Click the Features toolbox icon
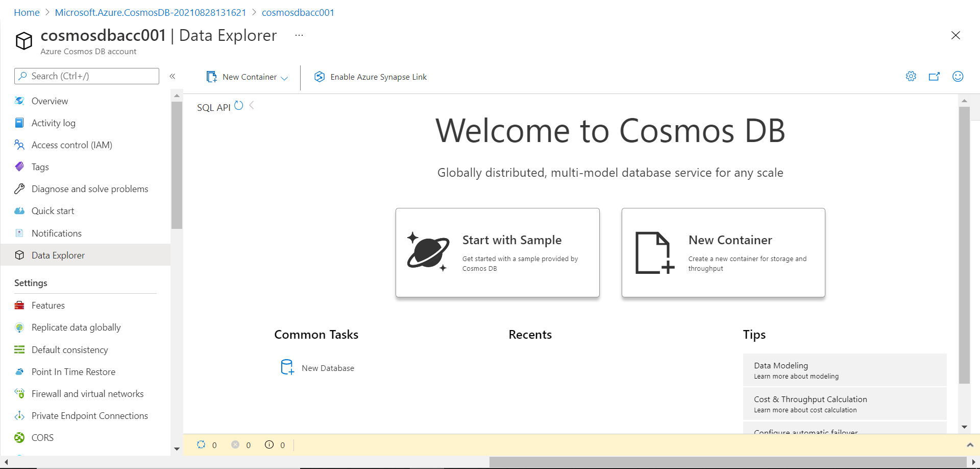980x469 pixels. tap(19, 305)
